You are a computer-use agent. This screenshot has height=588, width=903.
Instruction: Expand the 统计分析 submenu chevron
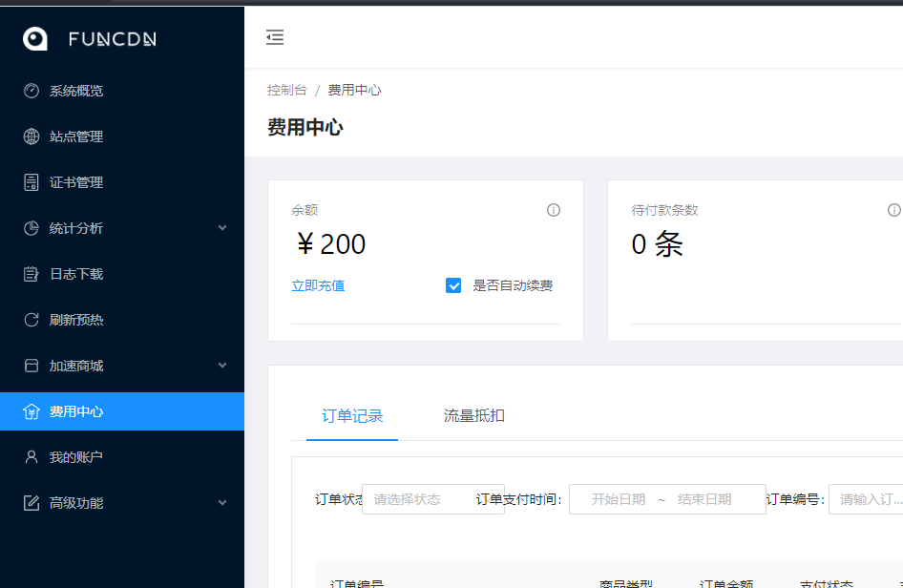click(x=222, y=228)
